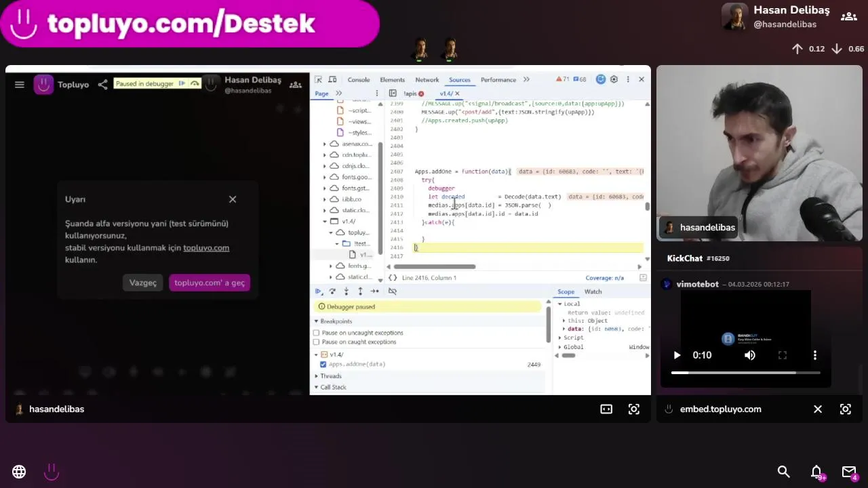This screenshot has height=488, width=868.
Task: Collapse the v1.4/ frame in file tree
Action: point(325,222)
